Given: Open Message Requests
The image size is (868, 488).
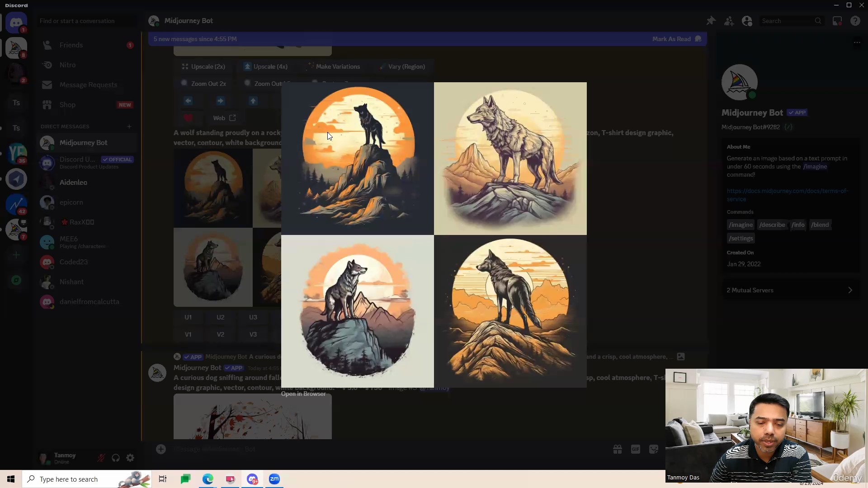Looking at the screenshot, I should [87, 85].
